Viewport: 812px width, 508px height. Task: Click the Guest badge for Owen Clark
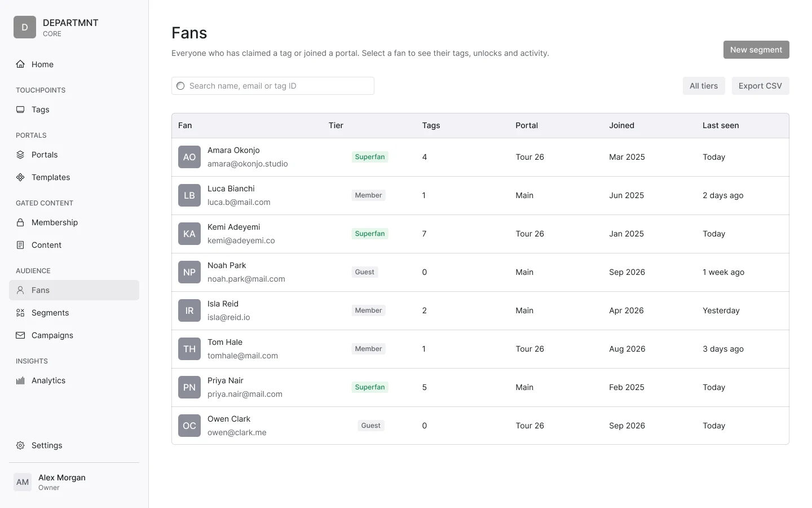[371, 426]
